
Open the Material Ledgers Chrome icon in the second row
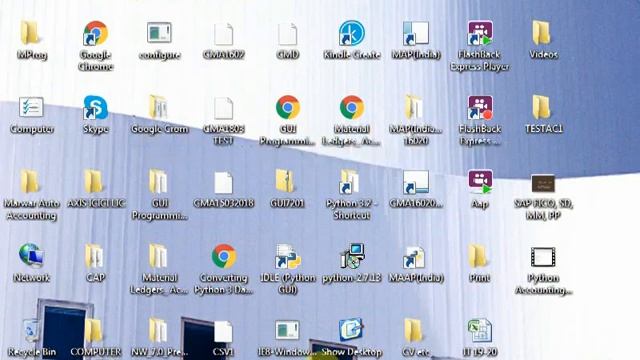pyautogui.click(x=351, y=107)
